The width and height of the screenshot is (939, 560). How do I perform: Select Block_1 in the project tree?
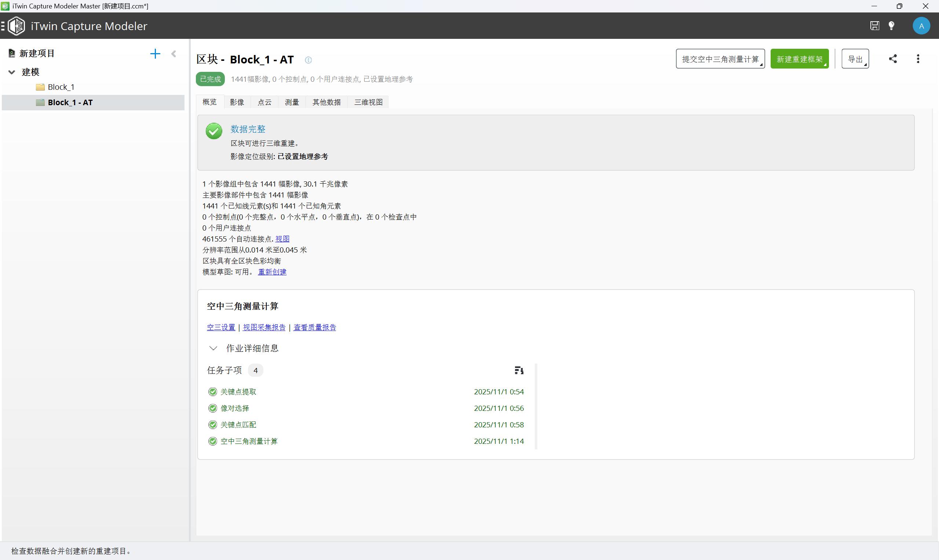(x=61, y=87)
